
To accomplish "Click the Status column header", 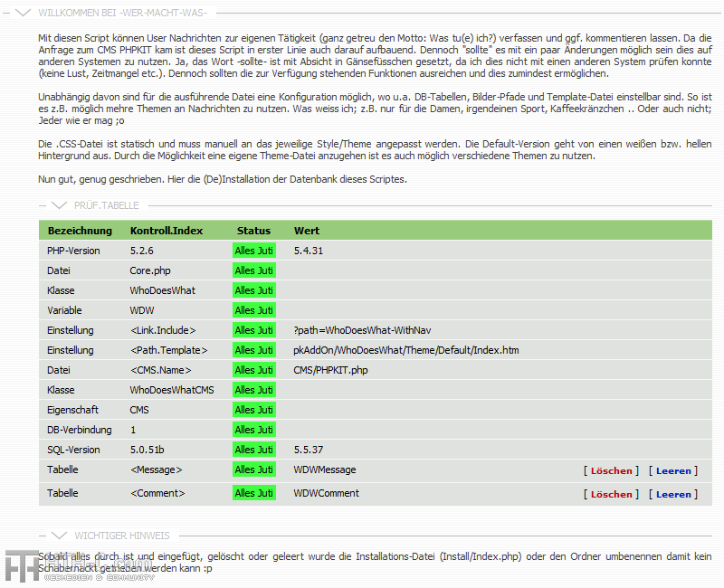I will tap(253, 231).
